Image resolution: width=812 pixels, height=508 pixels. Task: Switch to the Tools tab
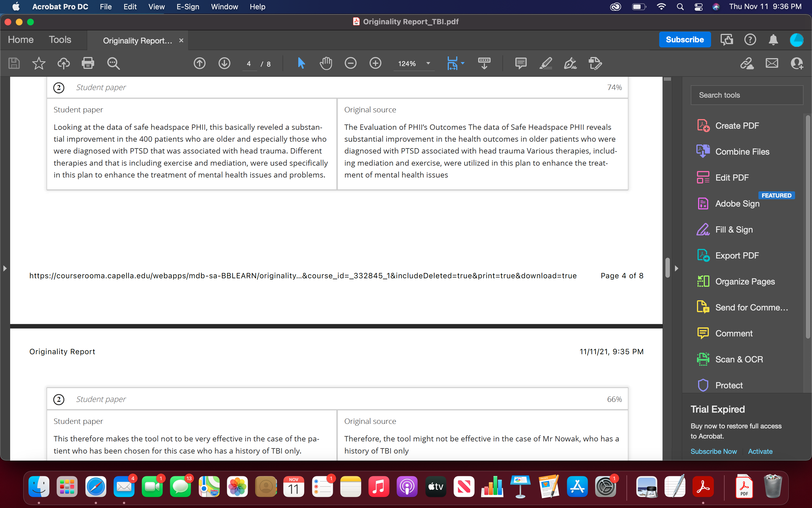60,40
